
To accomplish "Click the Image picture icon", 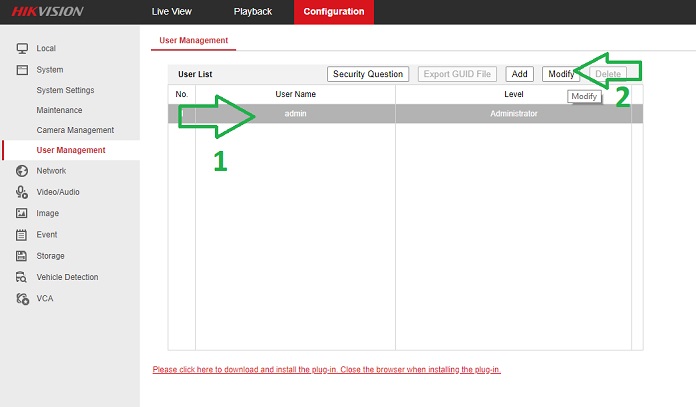I will point(22,213).
